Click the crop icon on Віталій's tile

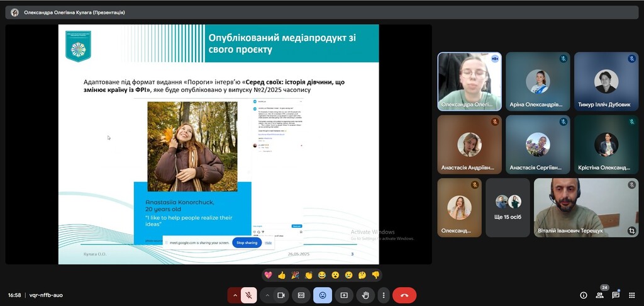[631, 231]
